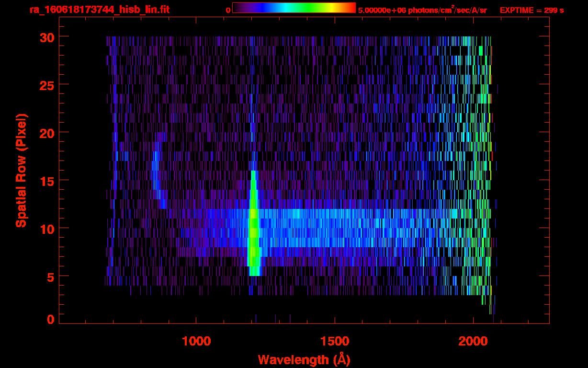Click the colorbar minimum label 0

(x=228, y=10)
